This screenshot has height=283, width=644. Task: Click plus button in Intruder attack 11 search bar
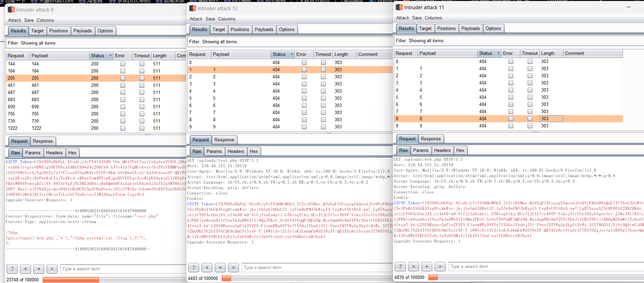coord(427,266)
